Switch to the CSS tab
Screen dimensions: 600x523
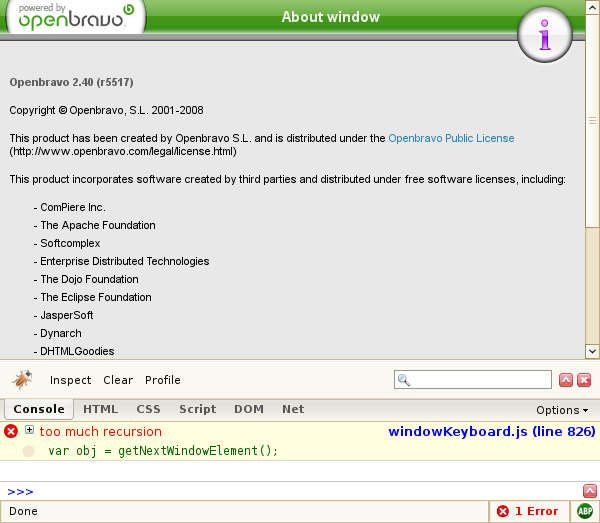point(148,409)
